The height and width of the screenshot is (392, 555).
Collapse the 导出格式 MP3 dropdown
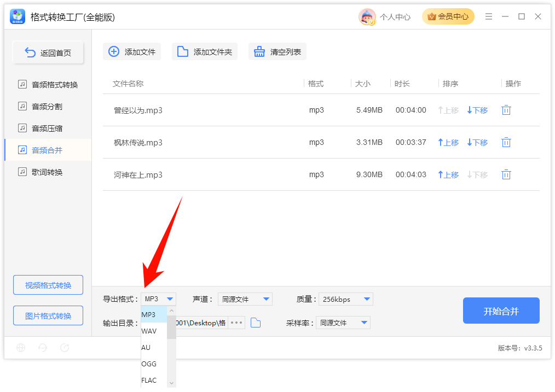point(158,299)
